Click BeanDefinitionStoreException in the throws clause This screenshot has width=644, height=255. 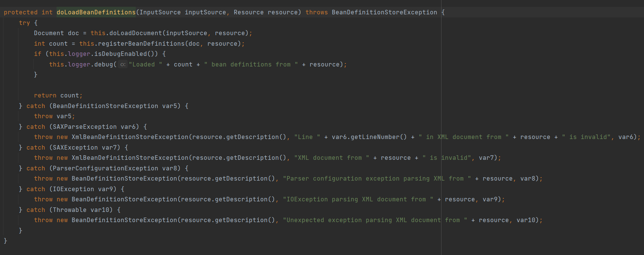[x=385, y=12]
